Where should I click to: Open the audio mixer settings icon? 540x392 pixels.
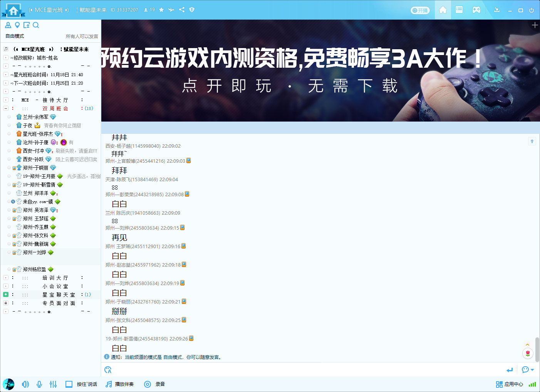click(53, 384)
